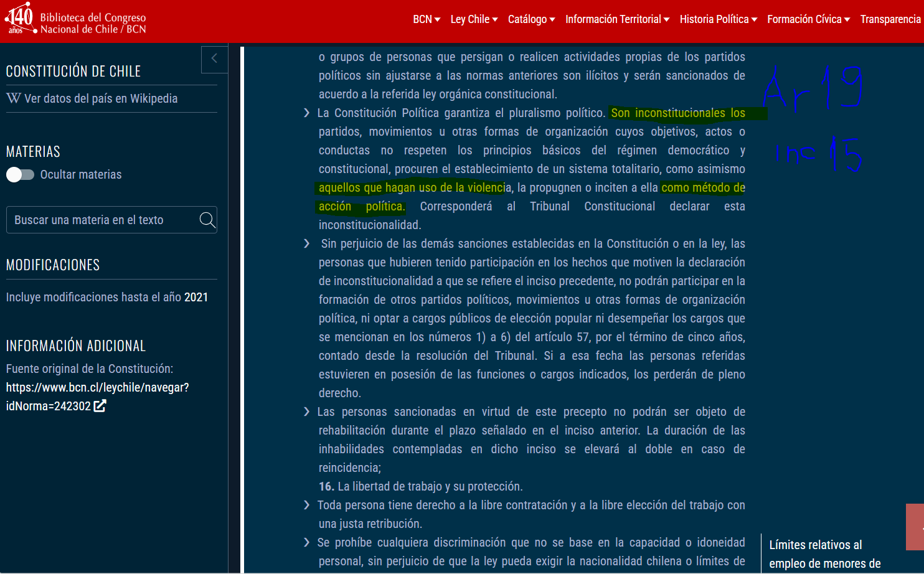Click 'Incluye modificaciones hasta el año 2021'
924x574 pixels.
[x=107, y=297]
